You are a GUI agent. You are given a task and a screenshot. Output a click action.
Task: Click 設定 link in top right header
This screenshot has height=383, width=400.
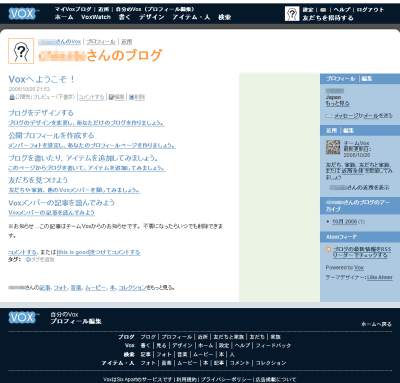pyautogui.click(x=308, y=10)
